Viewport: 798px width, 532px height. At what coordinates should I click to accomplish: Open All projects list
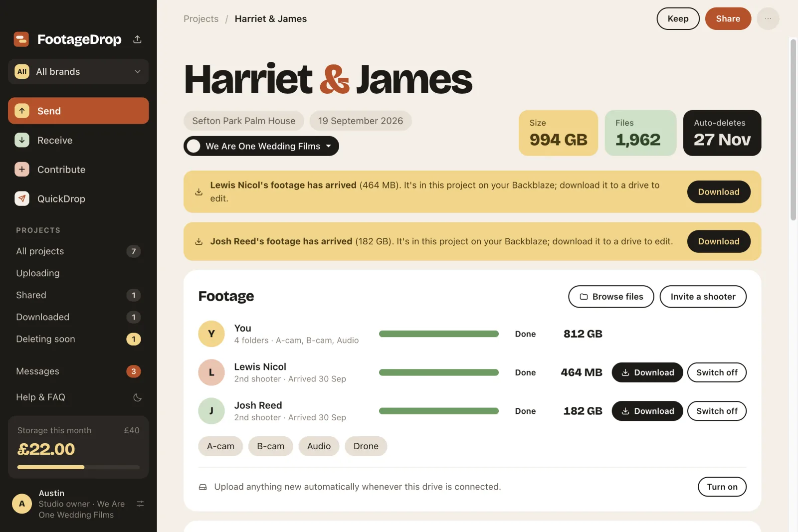78,251
